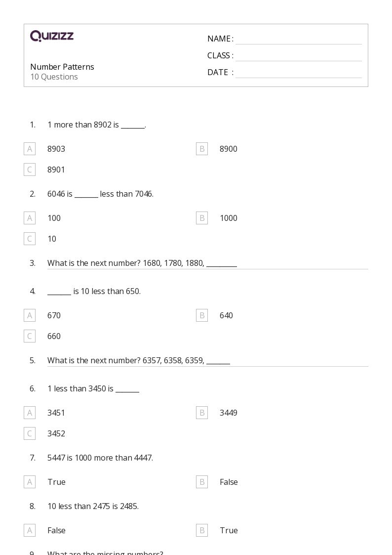Choose option B 1000 for question 2

202,218
